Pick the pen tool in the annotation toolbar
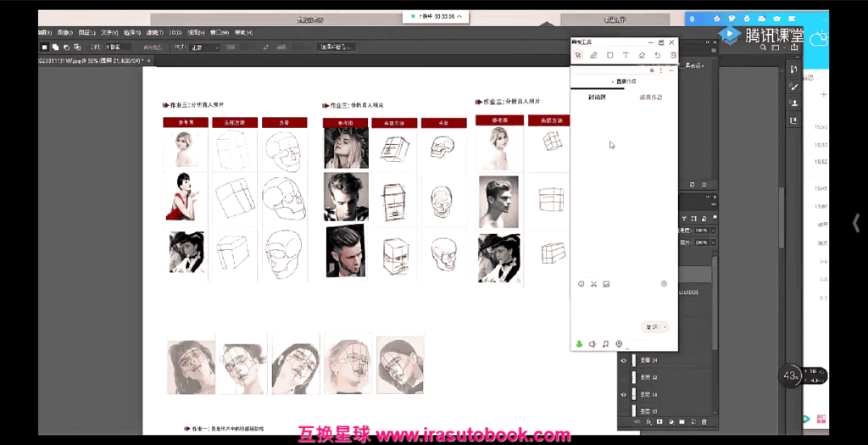 (593, 55)
